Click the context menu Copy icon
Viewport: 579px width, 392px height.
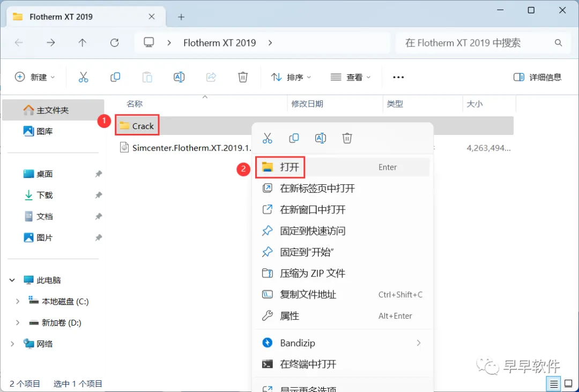click(294, 138)
